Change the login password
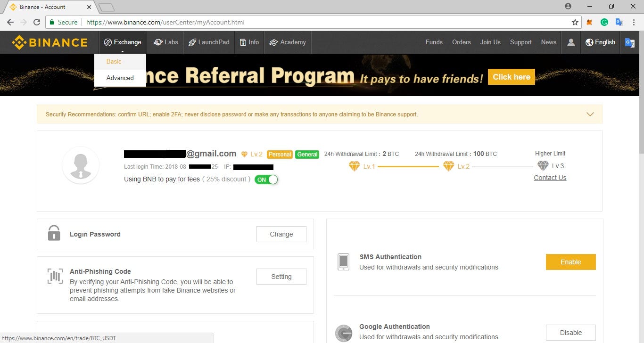 coord(281,234)
